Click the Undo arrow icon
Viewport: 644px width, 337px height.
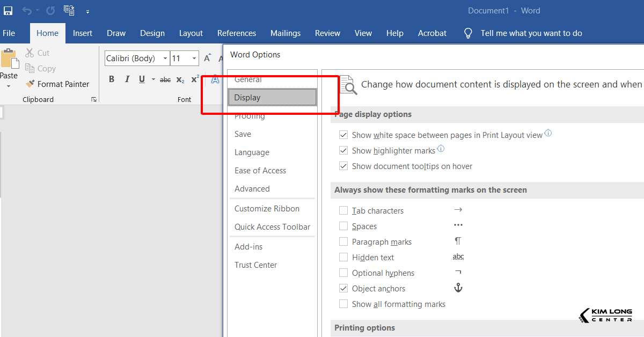tap(27, 11)
